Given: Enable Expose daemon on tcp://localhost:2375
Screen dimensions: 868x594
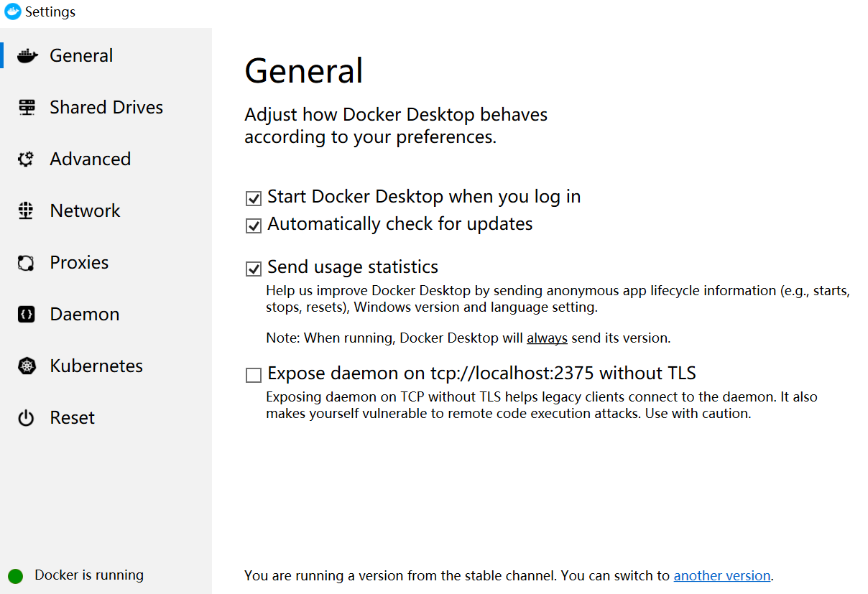Looking at the screenshot, I should pyautogui.click(x=254, y=374).
